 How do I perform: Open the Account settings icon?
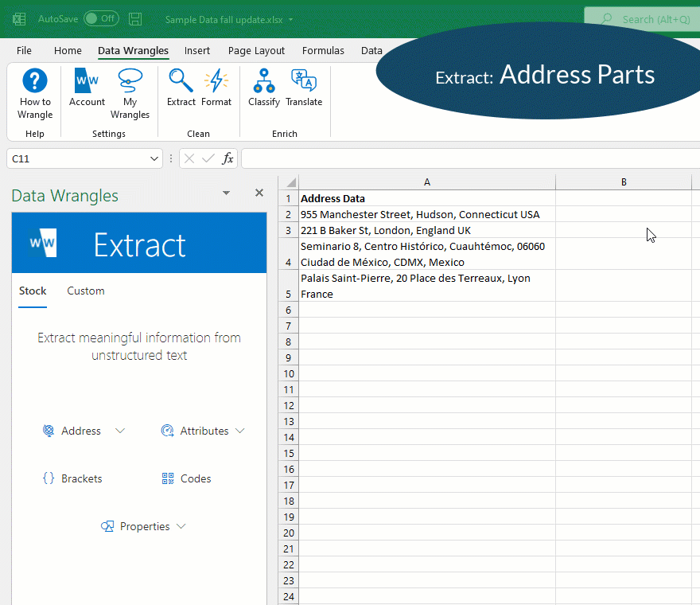click(x=87, y=88)
